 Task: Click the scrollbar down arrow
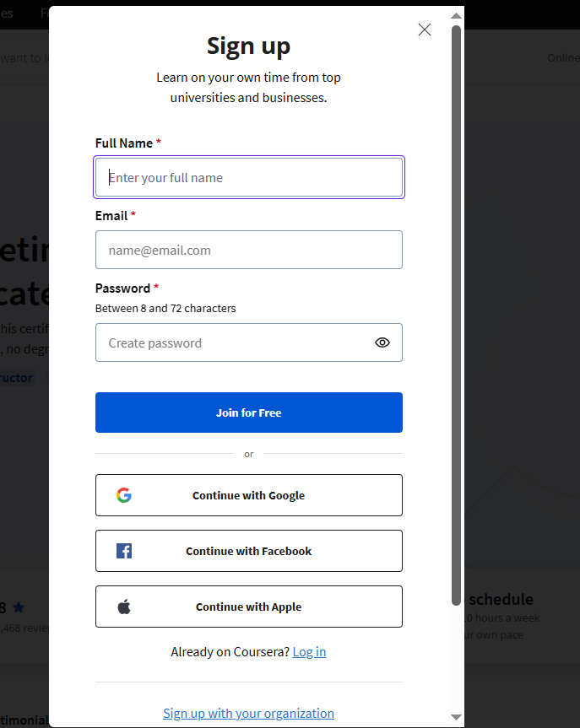(x=456, y=717)
